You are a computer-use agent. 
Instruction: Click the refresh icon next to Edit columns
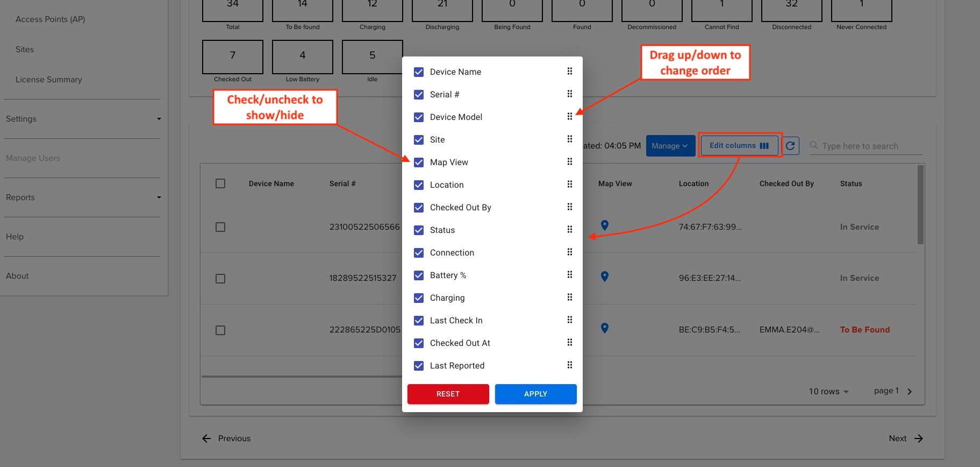[790, 146]
